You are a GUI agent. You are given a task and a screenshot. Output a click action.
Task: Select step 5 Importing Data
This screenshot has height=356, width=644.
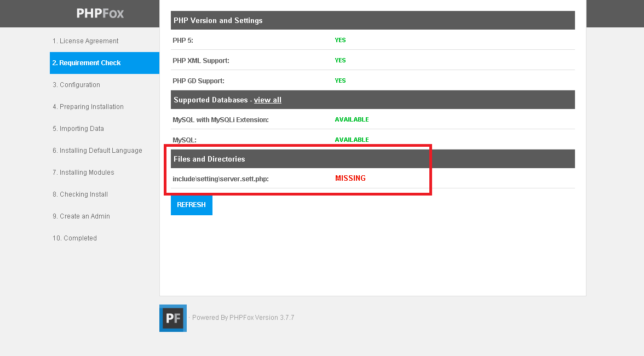(78, 128)
